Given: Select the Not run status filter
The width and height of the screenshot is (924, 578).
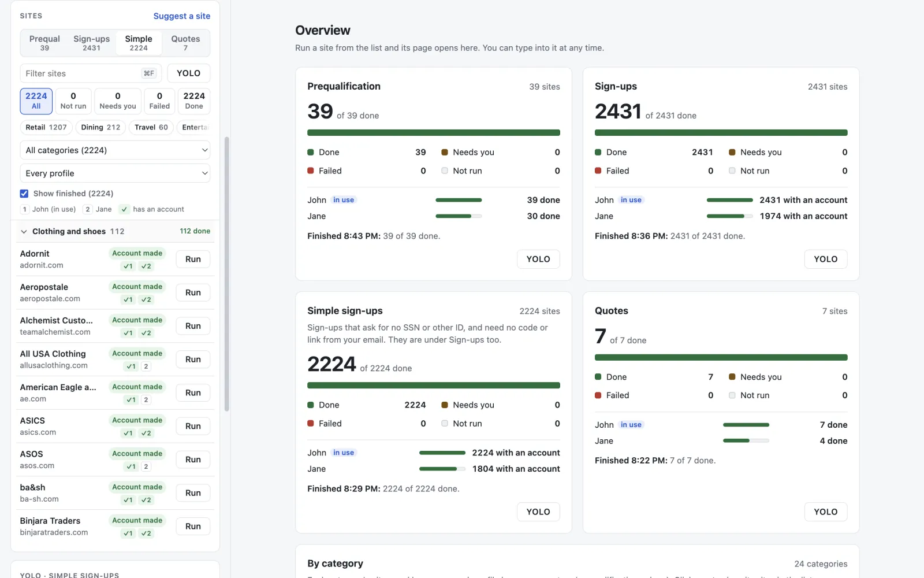Looking at the screenshot, I should pyautogui.click(x=73, y=101).
